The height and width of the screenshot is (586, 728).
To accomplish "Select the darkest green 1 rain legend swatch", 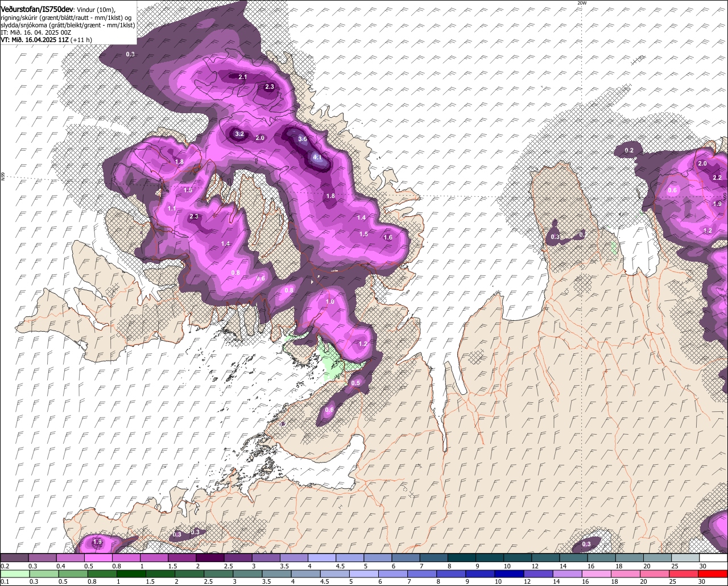I will [x=131, y=574].
